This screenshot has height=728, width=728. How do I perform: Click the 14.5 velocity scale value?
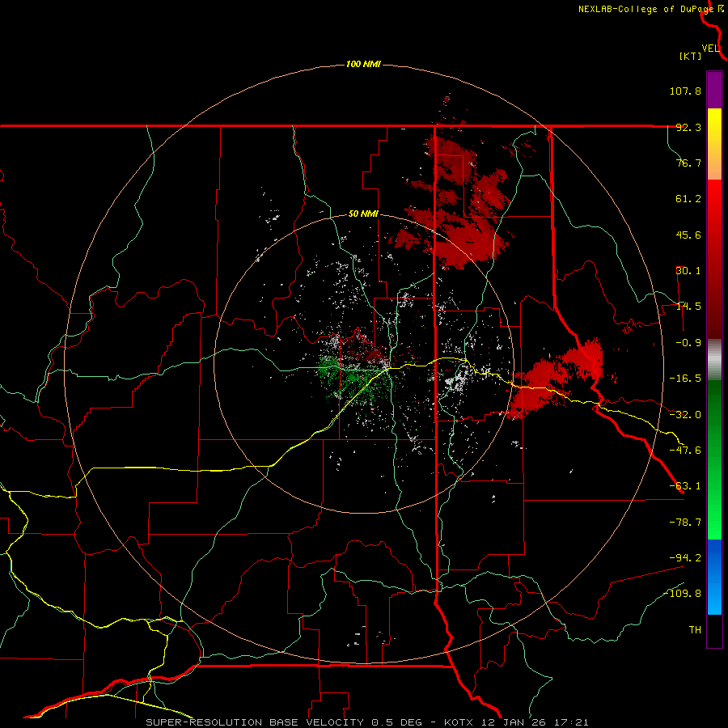(x=688, y=307)
